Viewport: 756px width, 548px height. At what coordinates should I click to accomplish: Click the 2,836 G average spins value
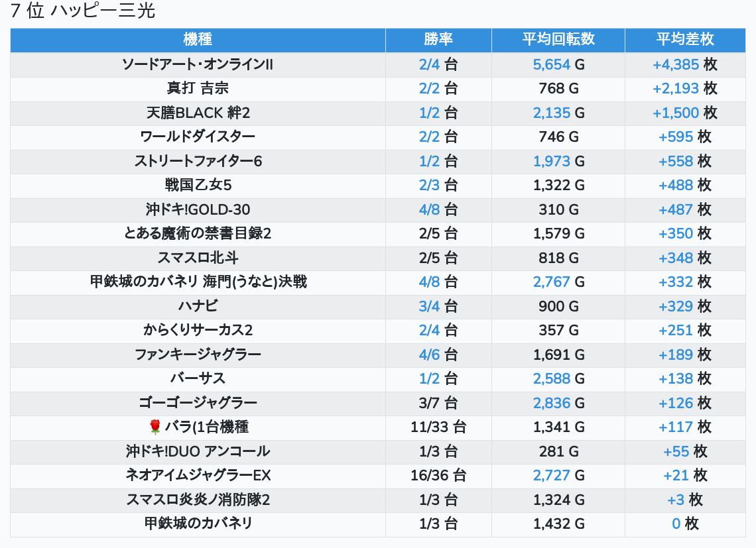558,403
